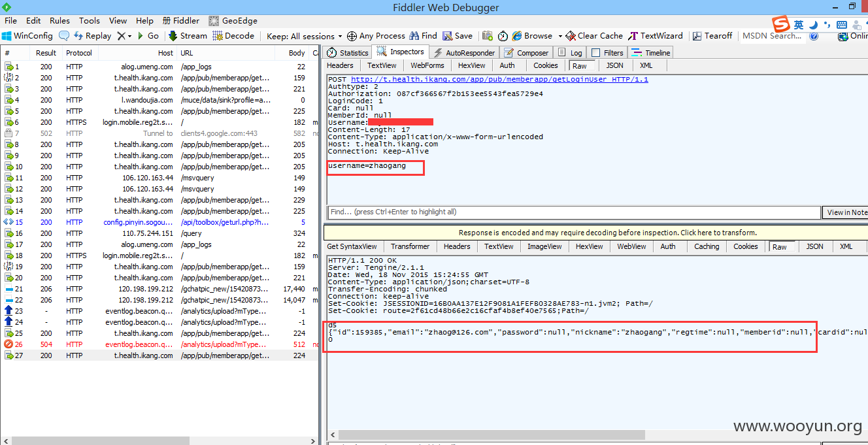The image size is (868, 445).
Task: Toggle Decode in the toolbar
Action: pyautogui.click(x=233, y=36)
